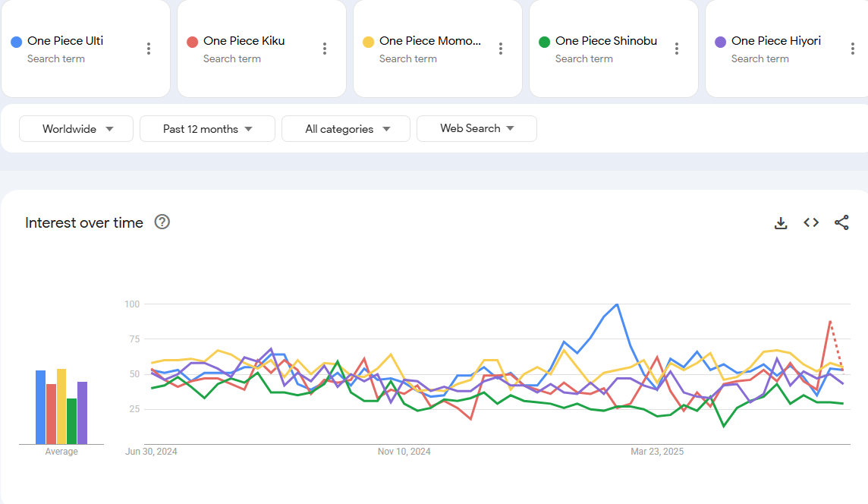
Task: Open options menu for One Piece Hiyori
Action: click(x=853, y=49)
